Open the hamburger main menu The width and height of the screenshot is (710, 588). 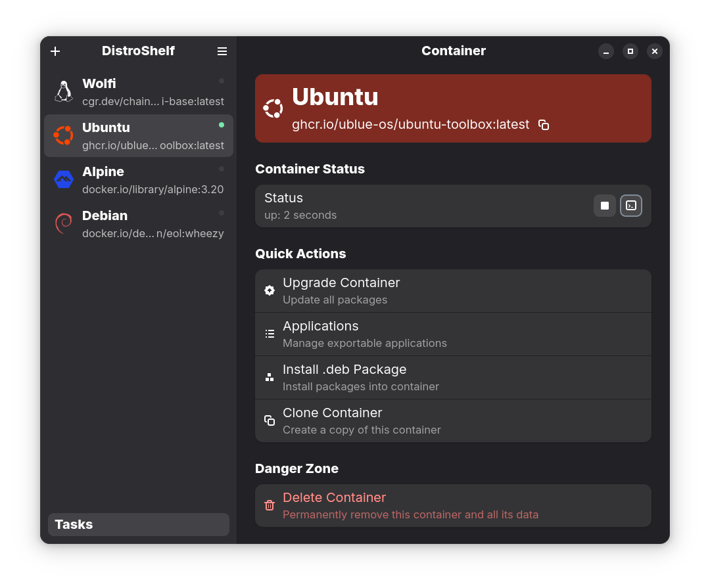pos(222,51)
